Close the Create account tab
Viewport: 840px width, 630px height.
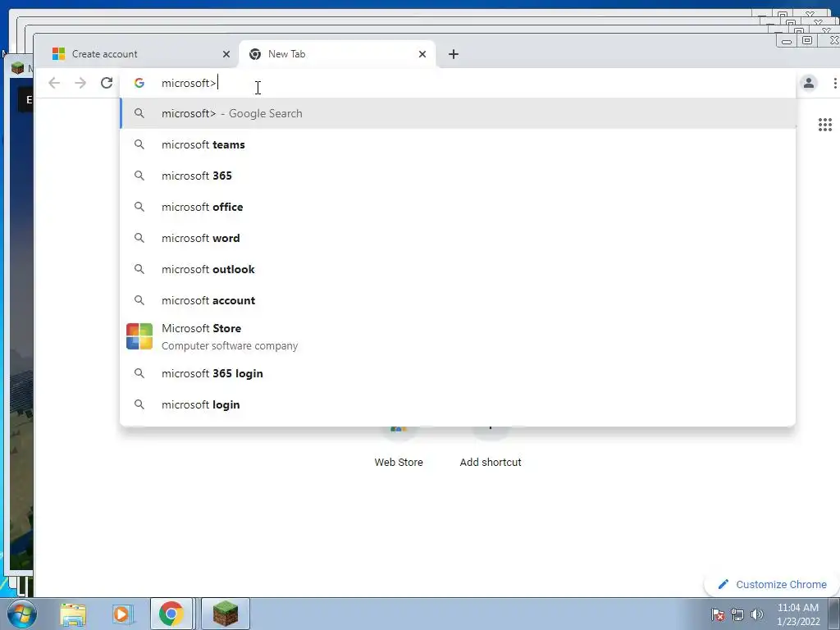(x=226, y=54)
